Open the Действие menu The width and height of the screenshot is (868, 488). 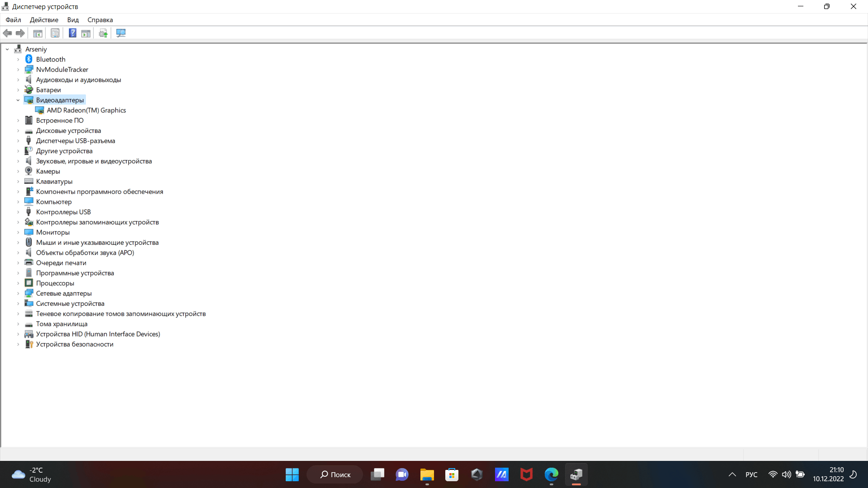[44, 20]
